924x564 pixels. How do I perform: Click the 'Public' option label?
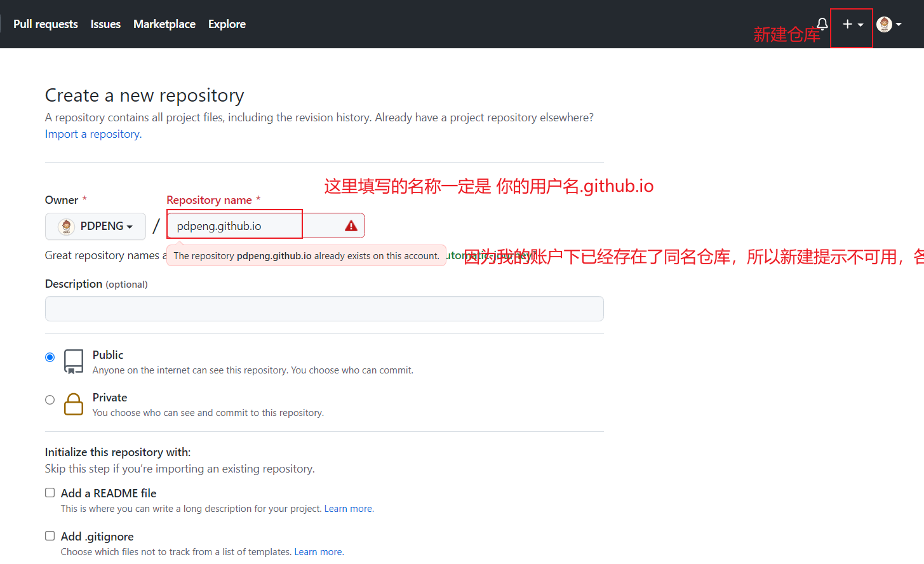pos(108,355)
